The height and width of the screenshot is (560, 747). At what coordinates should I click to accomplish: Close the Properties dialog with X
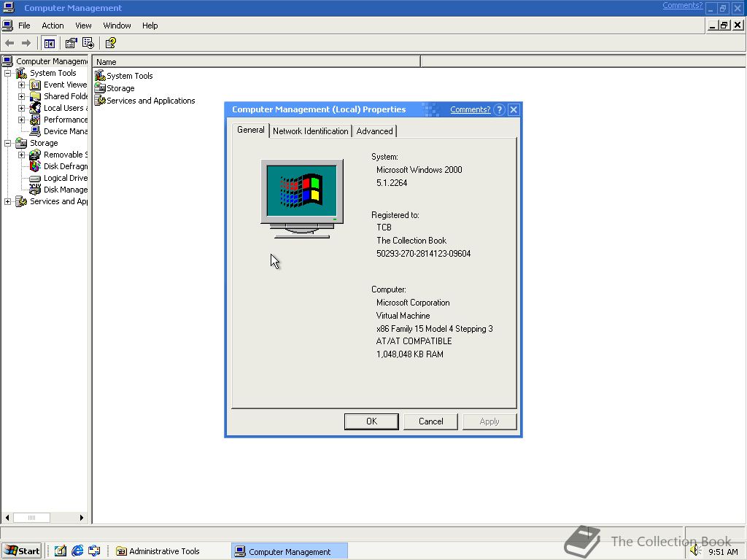(514, 110)
